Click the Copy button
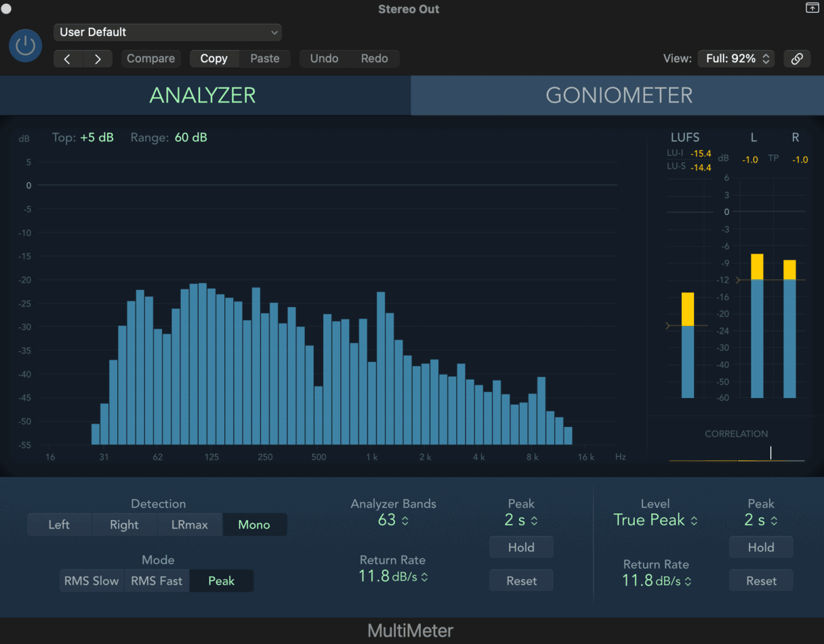The height and width of the screenshot is (644, 824). point(214,59)
